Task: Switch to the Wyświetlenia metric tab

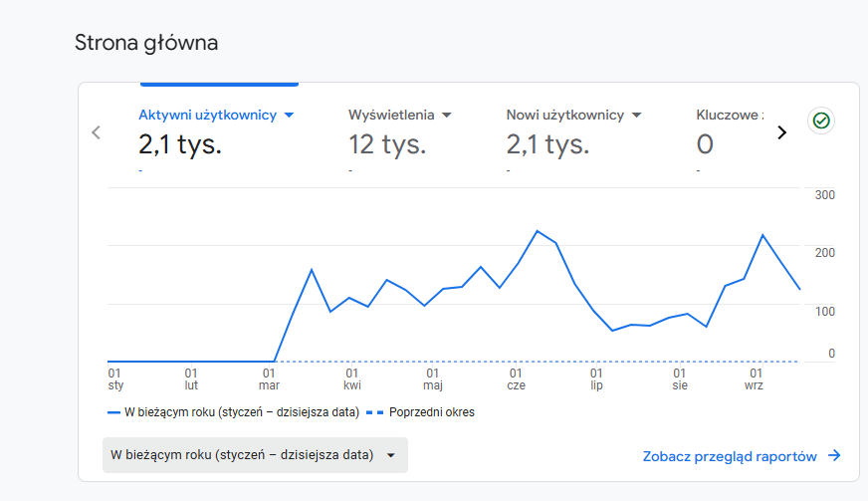Action: [x=391, y=116]
